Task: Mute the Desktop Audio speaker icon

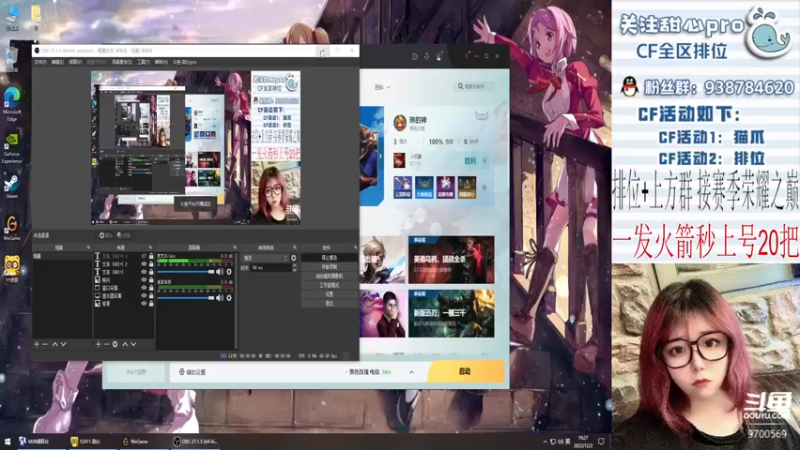Action: click(220, 297)
